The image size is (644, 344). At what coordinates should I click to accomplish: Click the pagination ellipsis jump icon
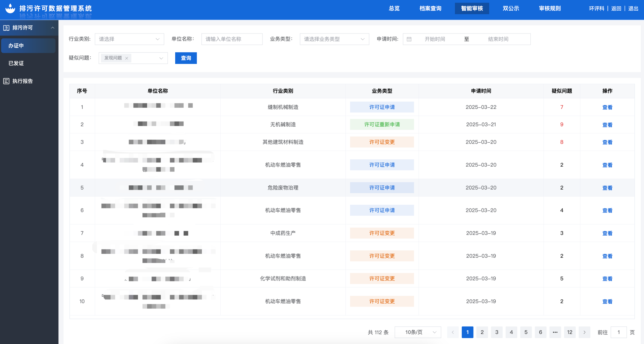(555, 332)
